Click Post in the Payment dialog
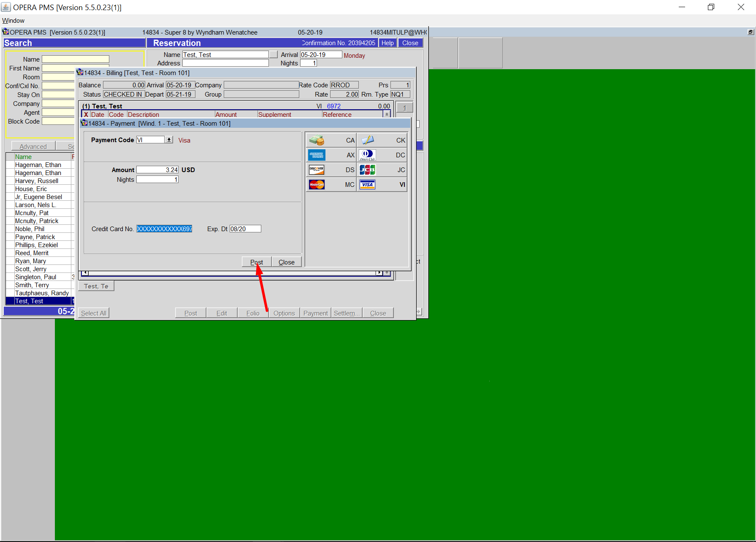This screenshot has height=542, width=756. click(x=256, y=262)
